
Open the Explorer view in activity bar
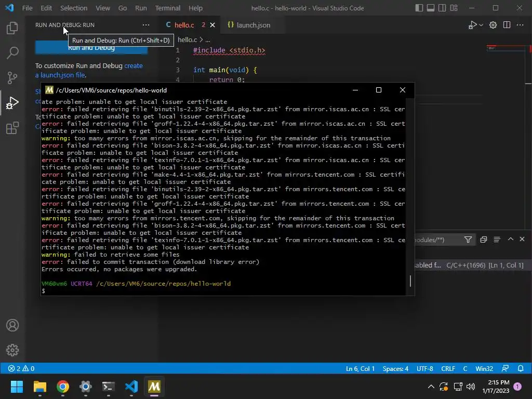click(12, 28)
